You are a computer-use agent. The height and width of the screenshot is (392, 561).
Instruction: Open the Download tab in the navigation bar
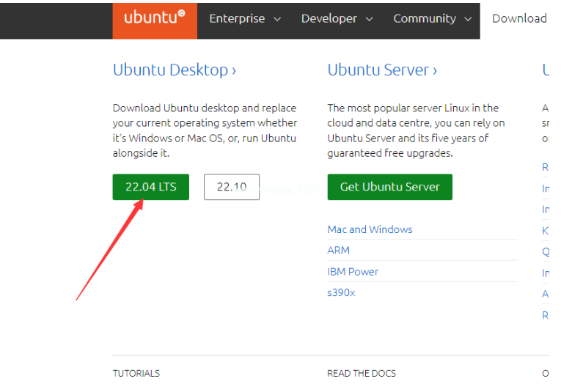point(519,19)
